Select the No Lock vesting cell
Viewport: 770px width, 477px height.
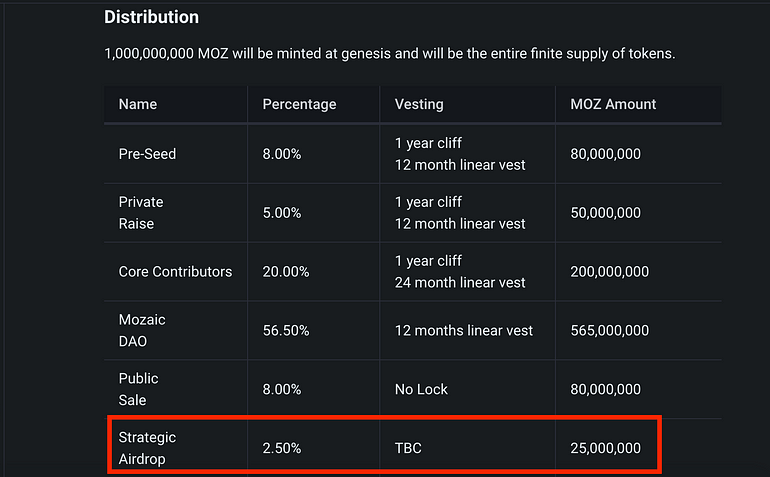pos(421,389)
